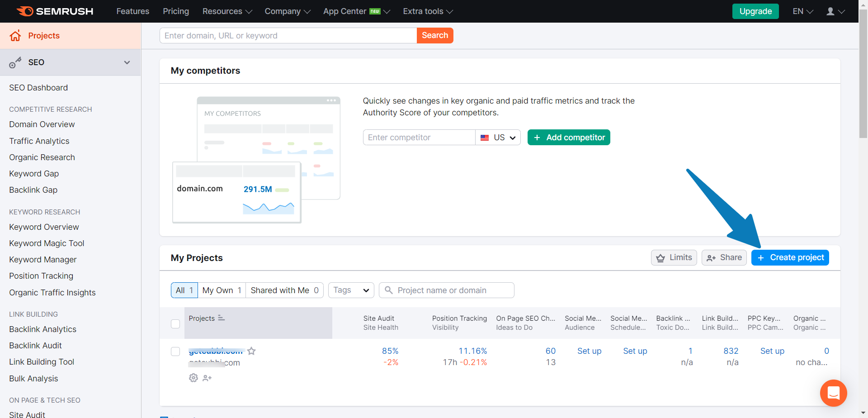Viewport: 868px width, 418px height.
Task: Click the Create project button
Action: pos(790,257)
